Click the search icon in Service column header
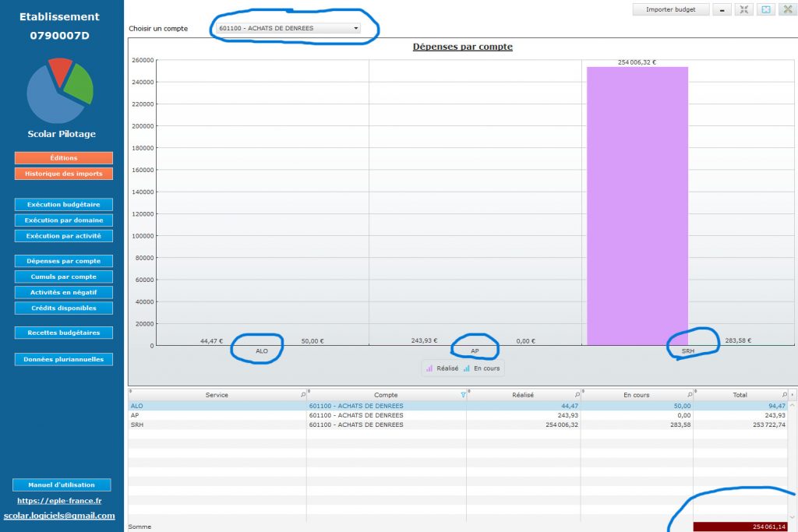This screenshot has width=798, height=532. (303, 395)
